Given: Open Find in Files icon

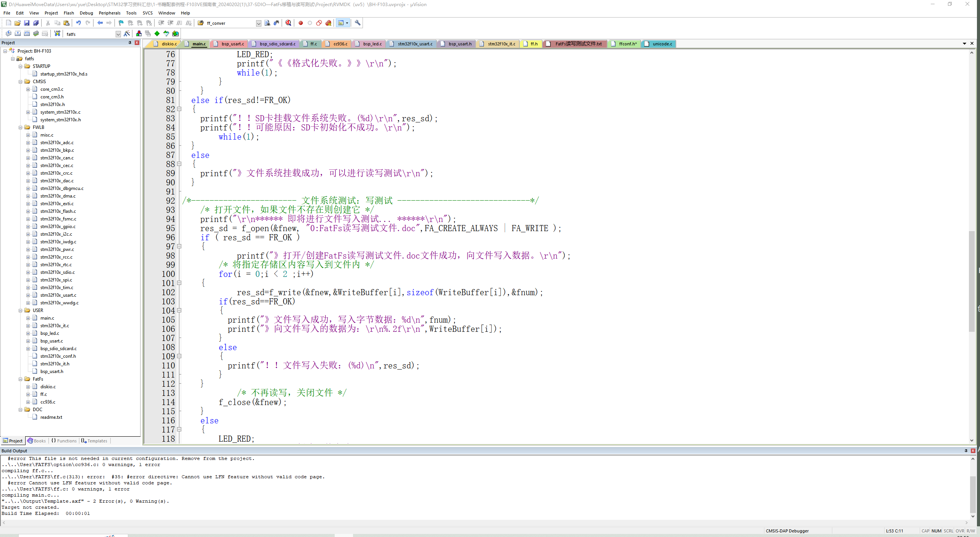Looking at the screenshot, I should (200, 23).
